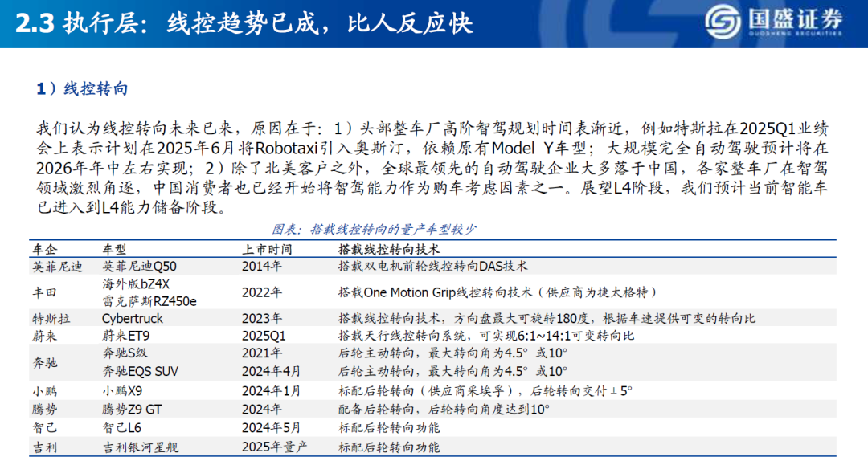
Task: Click the Guosheng Securities logo icon
Action: pos(723,21)
